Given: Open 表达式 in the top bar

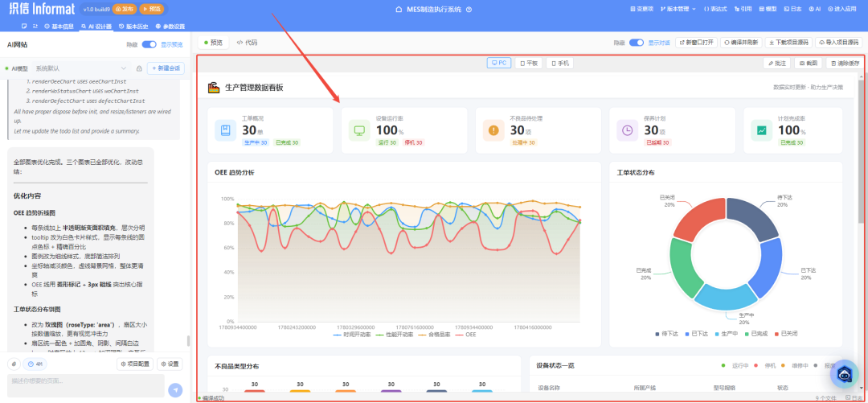Looking at the screenshot, I should pyautogui.click(x=715, y=10).
